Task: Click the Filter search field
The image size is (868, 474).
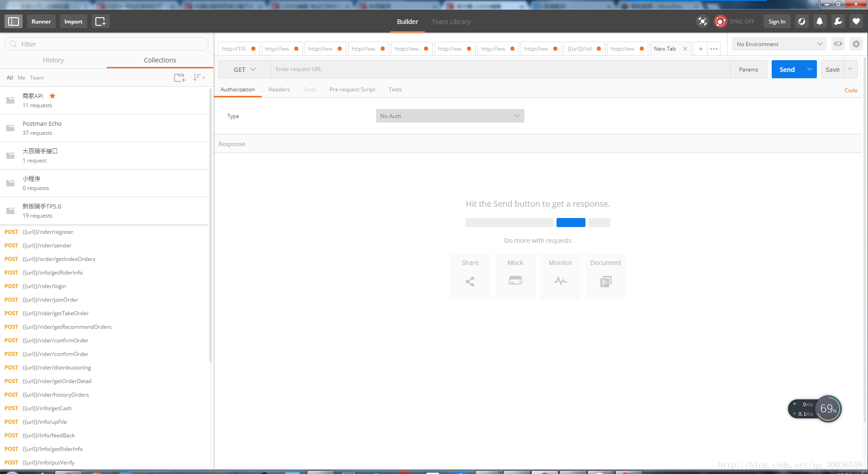Action: coord(107,44)
